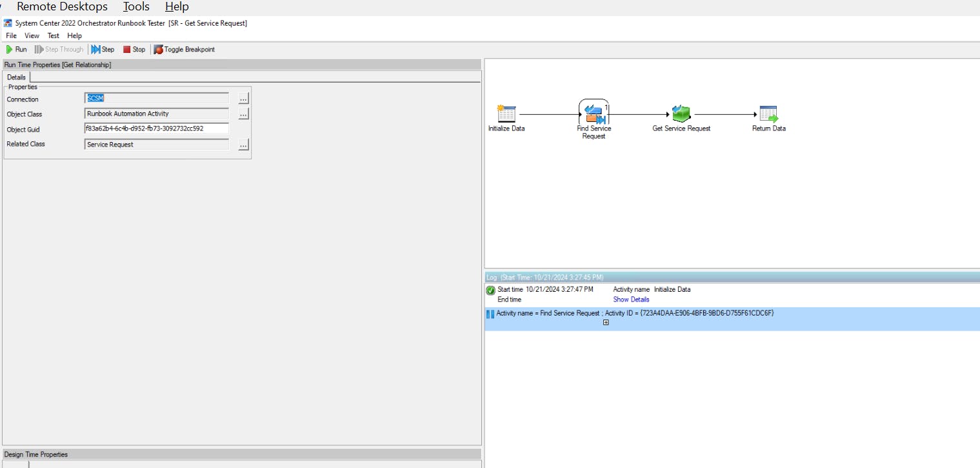Image resolution: width=980 pixels, height=468 pixels.
Task: Click the Connection field showing SCSM
Action: [x=157, y=98]
